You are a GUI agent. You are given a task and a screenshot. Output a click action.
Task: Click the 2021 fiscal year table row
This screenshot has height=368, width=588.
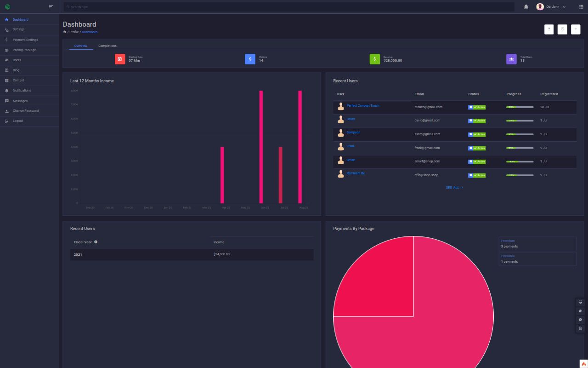click(x=192, y=254)
